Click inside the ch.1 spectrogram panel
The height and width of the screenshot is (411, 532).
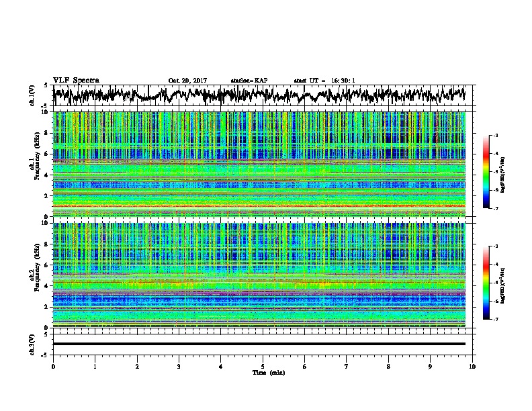tap(259, 164)
